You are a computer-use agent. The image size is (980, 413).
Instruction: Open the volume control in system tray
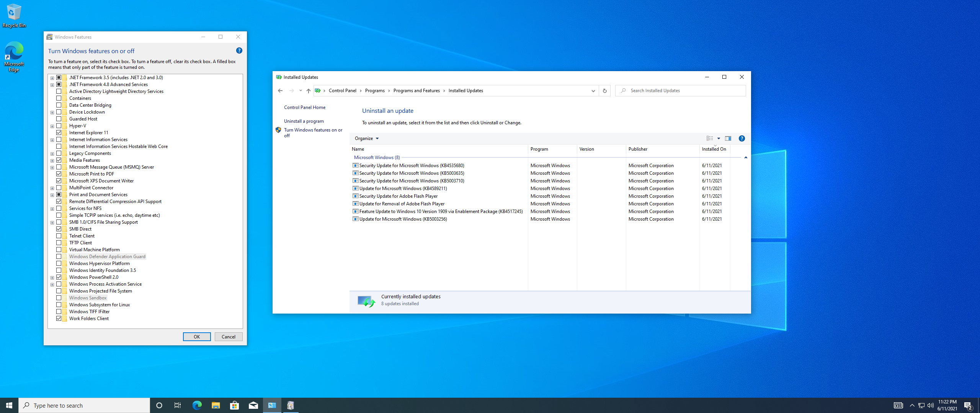tap(931, 405)
